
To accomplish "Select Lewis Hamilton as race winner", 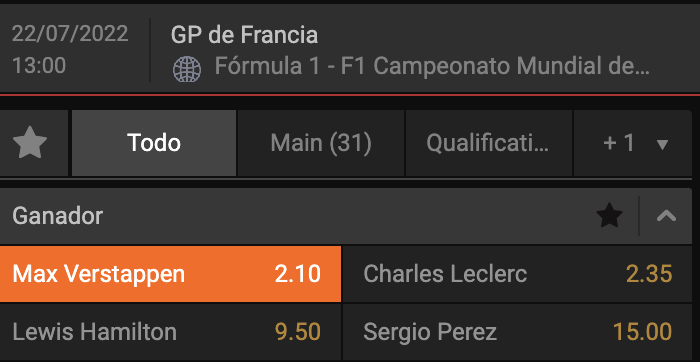I will [170, 332].
